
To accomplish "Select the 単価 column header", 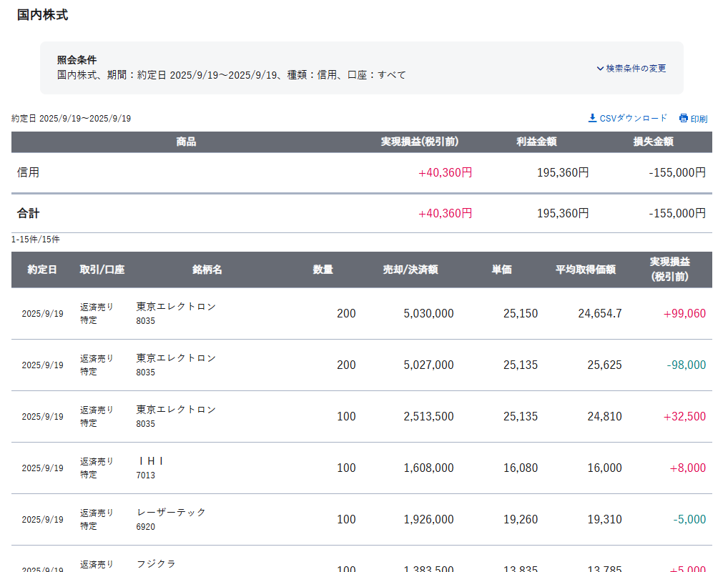I will click(x=501, y=270).
